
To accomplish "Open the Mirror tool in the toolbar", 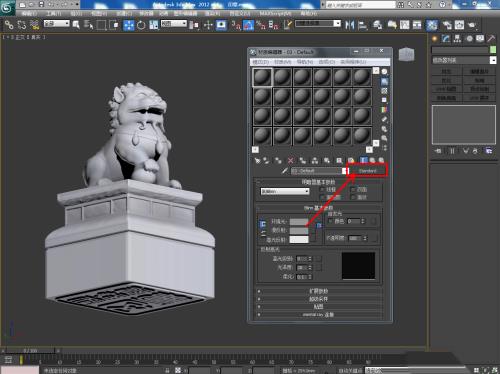I will pyautogui.click(x=349, y=25).
